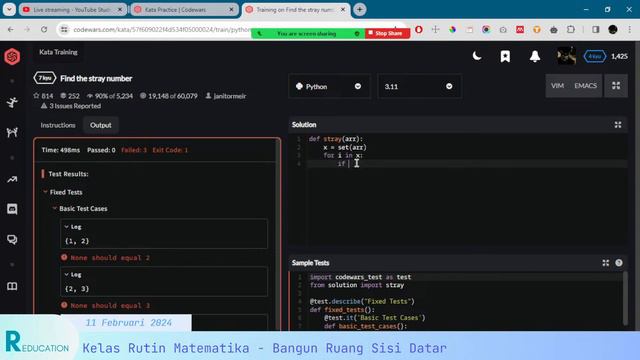640x360 pixels.
Task: Open the Discussions sidebar icon
Action: [12, 239]
